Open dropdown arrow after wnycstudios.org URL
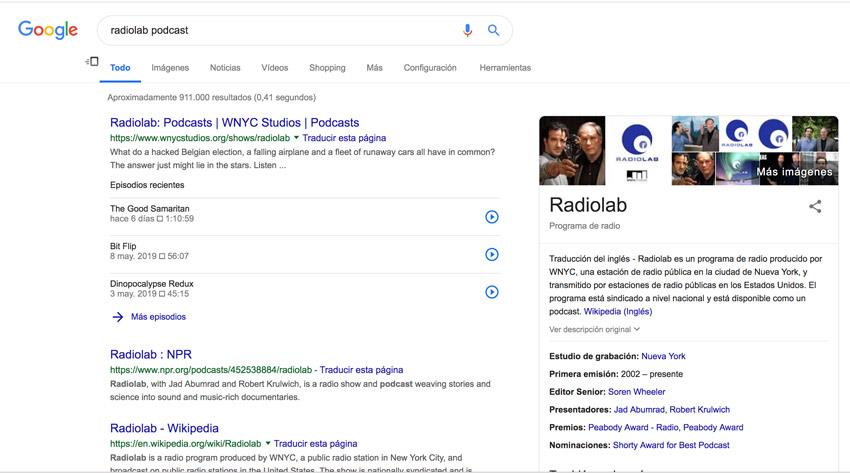The image size is (850, 473). click(x=296, y=138)
